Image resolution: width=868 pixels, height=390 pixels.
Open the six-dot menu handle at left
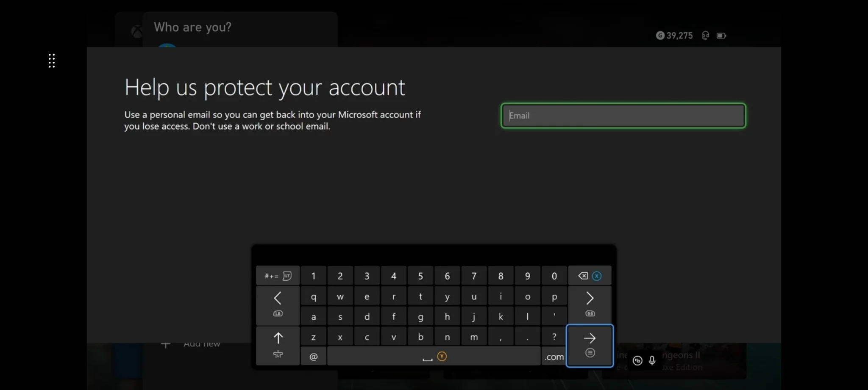(52, 61)
